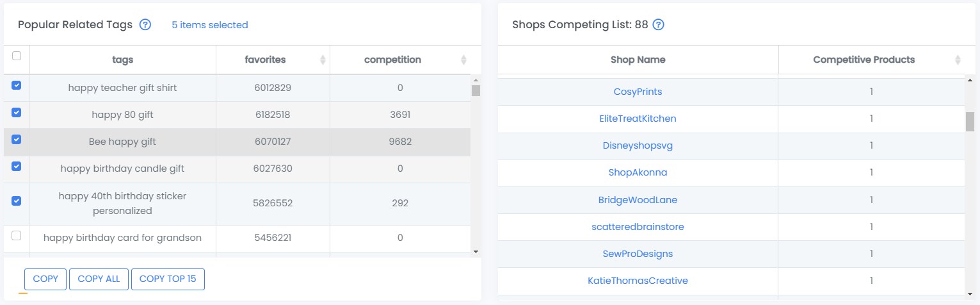Sort by favorites column arrows
Viewport: 980px width, 305px height.
[323, 60]
